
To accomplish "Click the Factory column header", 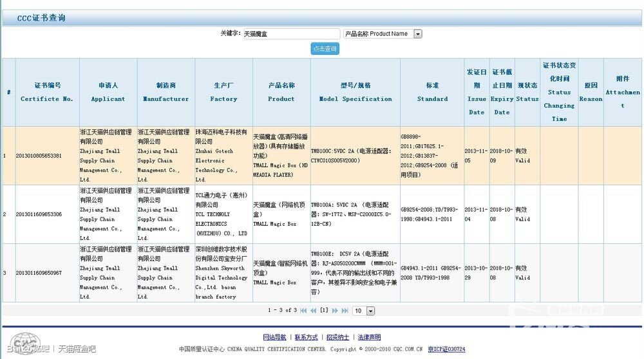I will click(224, 92).
